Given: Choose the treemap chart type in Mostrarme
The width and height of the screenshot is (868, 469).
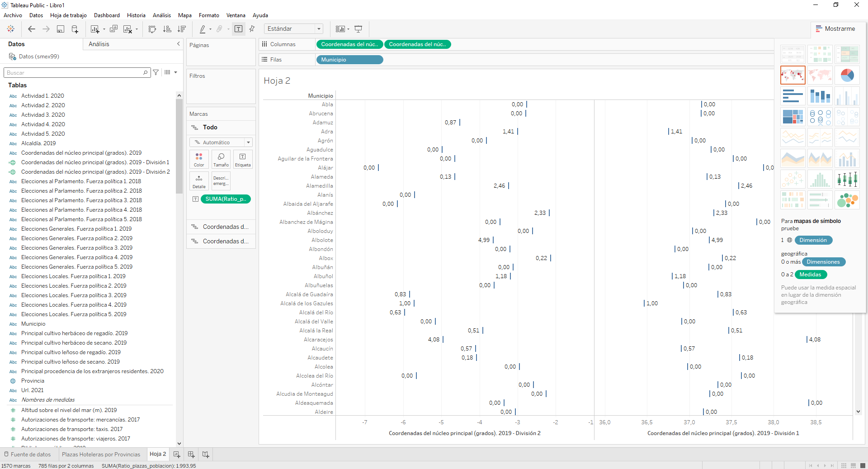Looking at the screenshot, I should [793, 117].
